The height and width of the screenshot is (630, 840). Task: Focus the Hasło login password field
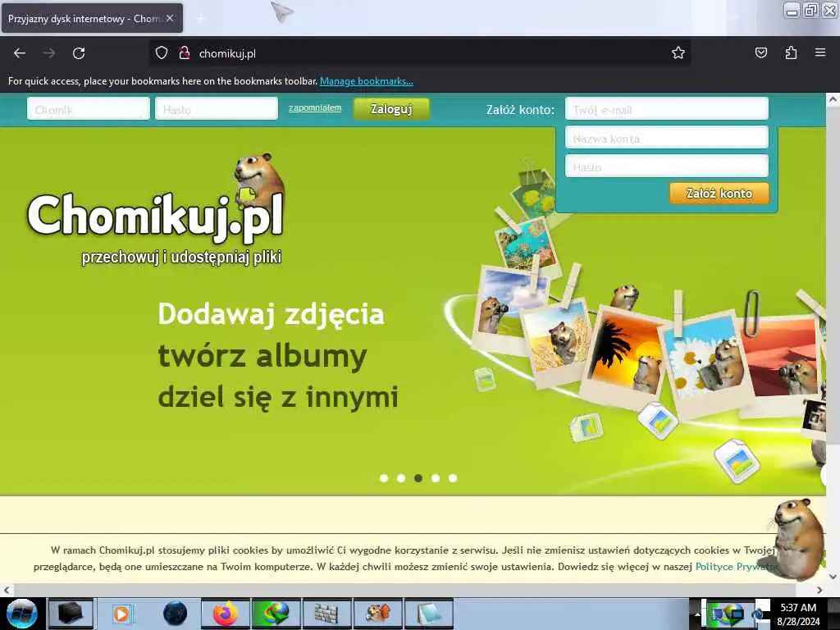217,109
